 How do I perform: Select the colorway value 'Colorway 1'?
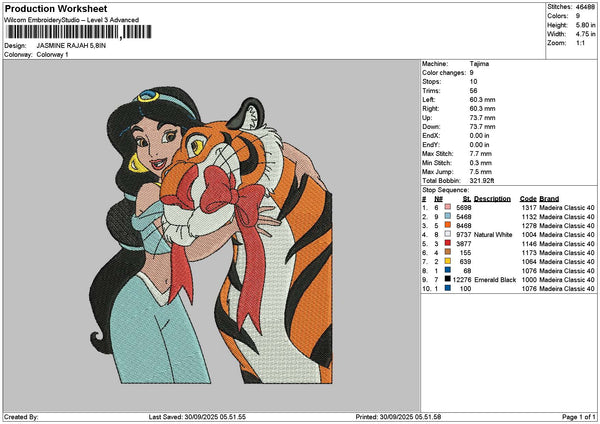[x=52, y=55]
